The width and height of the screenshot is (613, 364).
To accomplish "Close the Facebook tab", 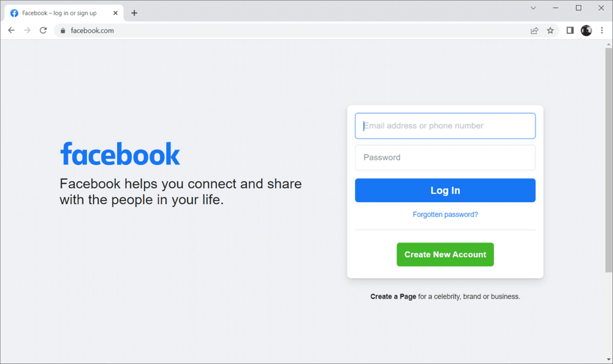I will [115, 13].
